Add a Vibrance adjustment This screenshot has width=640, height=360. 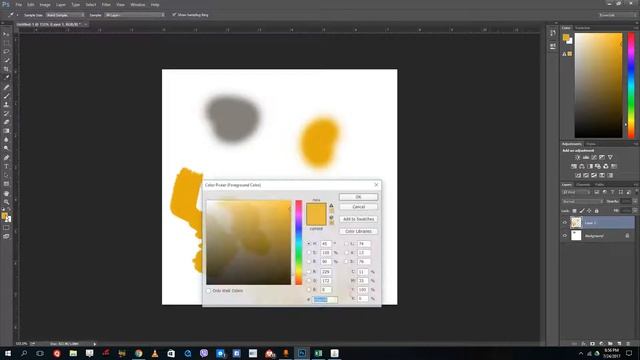click(x=610, y=158)
